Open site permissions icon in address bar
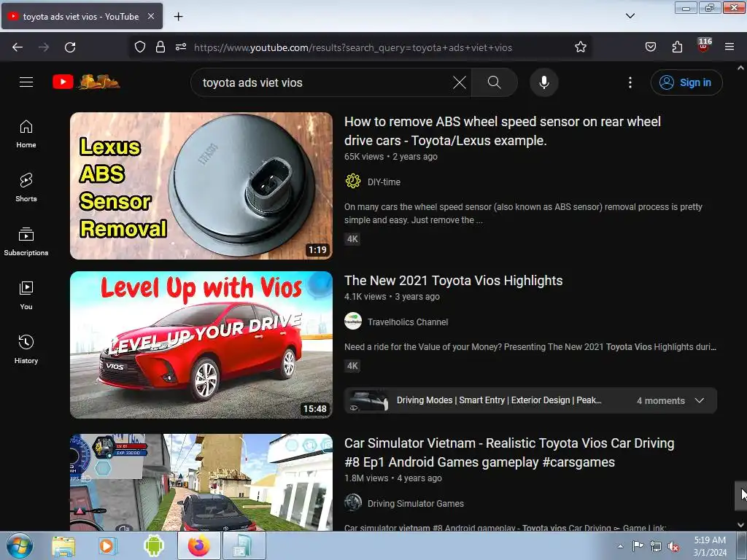The image size is (747, 560). point(181,47)
